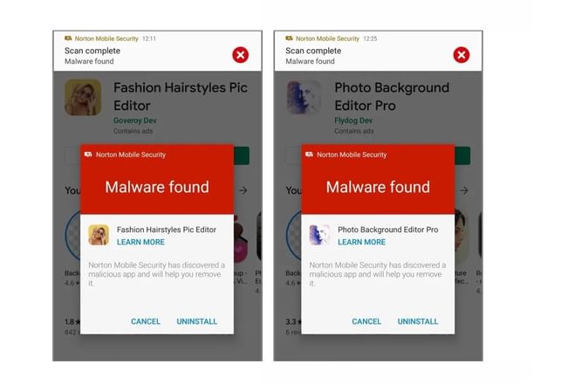Open Goveroy Dev developer page
This screenshot has height=392, width=588.
point(135,120)
